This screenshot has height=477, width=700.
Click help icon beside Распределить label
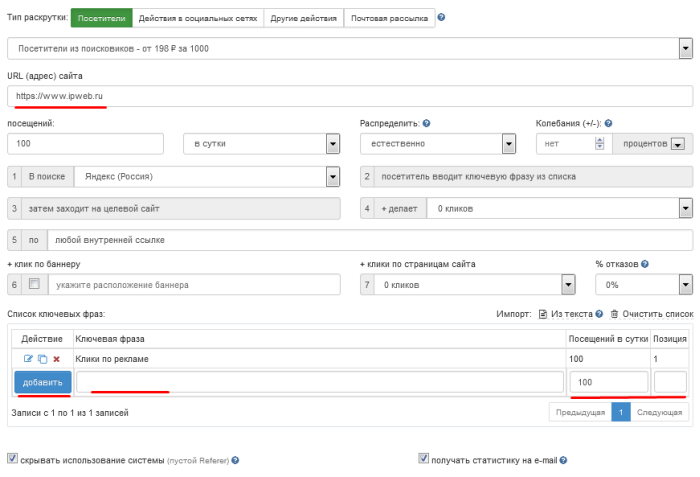pos(426,123)
